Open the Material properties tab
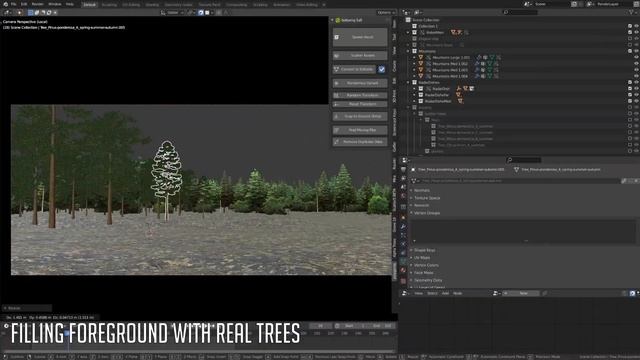Viewport: 640px width, 360px height. click(x=403, y=270)
